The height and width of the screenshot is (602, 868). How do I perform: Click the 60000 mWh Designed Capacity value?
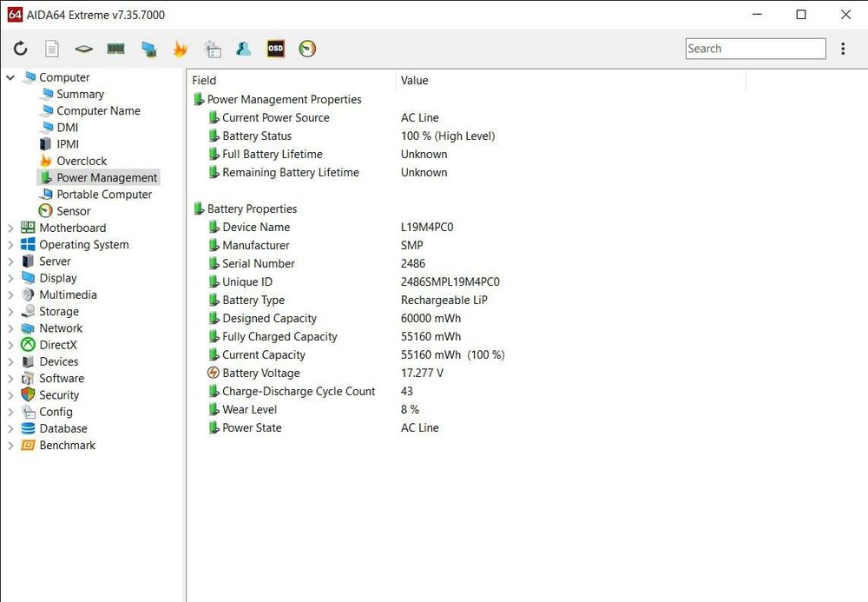[x=431, y=319]
